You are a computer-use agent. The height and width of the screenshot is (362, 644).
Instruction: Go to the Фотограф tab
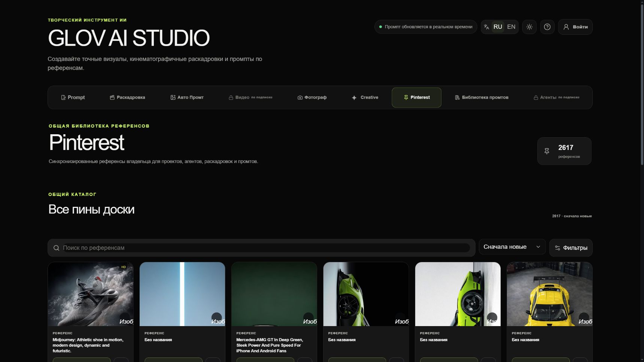(x=312, y=98)
